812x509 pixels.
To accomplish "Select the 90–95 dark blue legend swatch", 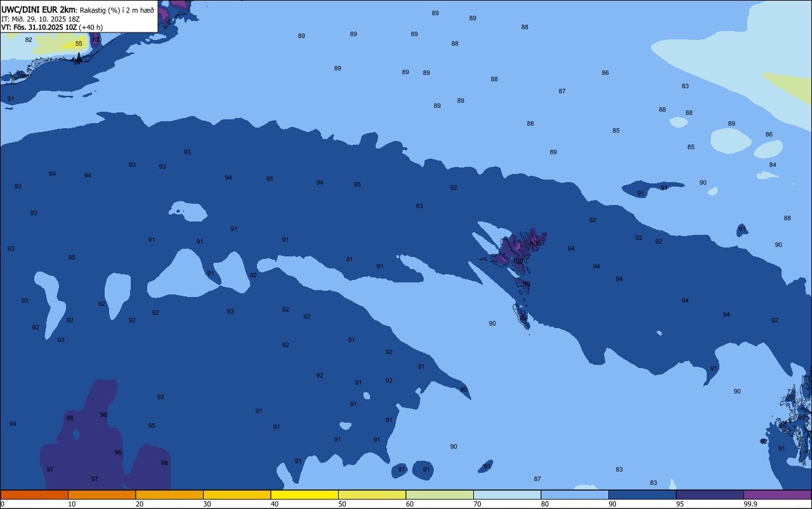I will pyautogui.click(x=642, y=494).
